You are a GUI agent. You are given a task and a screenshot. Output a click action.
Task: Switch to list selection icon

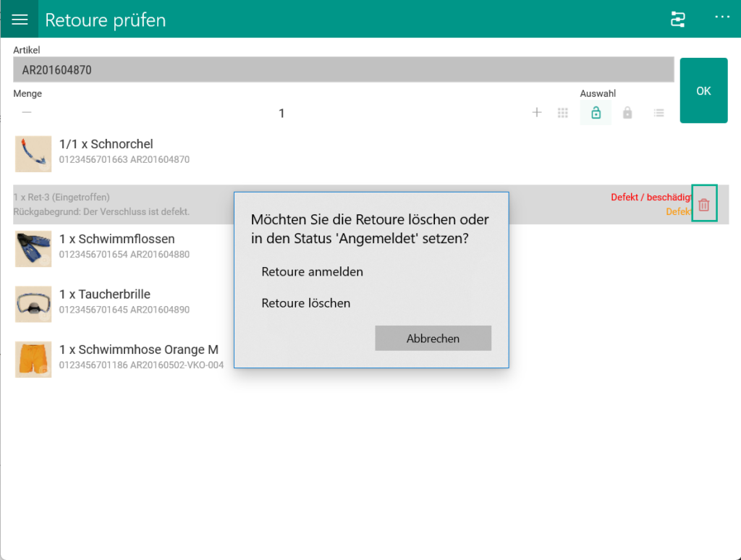[x=659, y=113]
